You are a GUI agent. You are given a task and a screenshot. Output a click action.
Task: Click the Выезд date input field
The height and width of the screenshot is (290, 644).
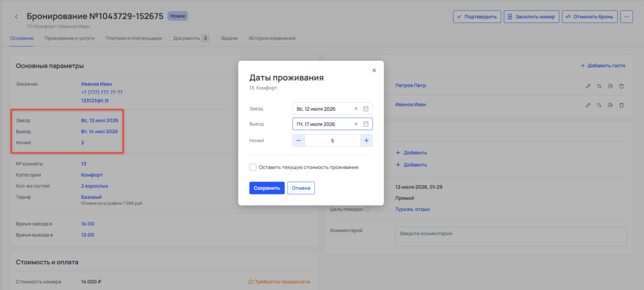332,124
